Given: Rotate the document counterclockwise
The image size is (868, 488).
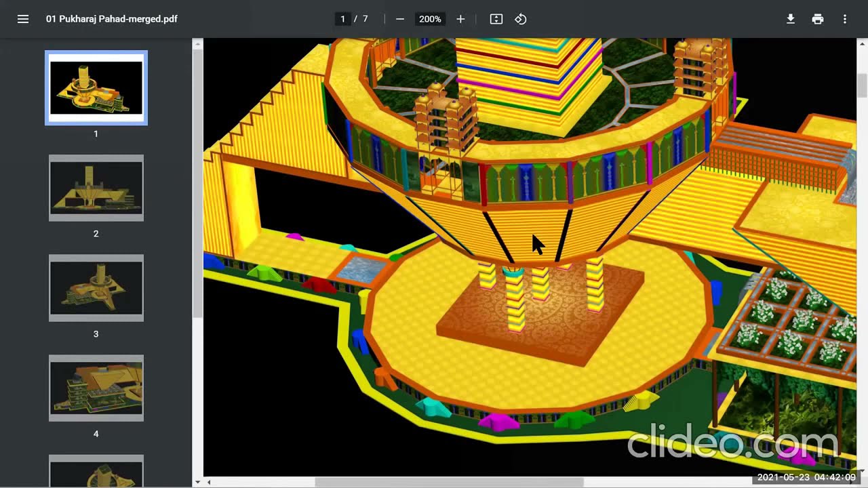Looking at the screenshot, I should tap(521, 19).
